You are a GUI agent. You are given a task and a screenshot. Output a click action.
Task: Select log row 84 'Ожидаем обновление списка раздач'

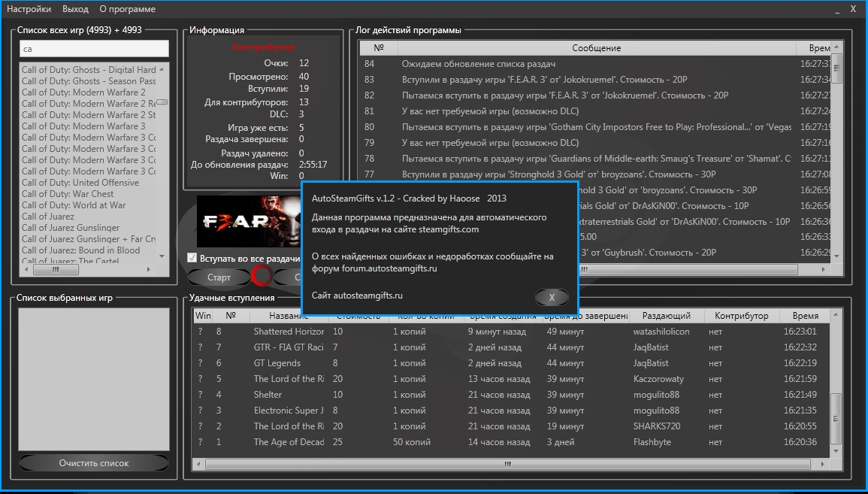click(597, 64)
